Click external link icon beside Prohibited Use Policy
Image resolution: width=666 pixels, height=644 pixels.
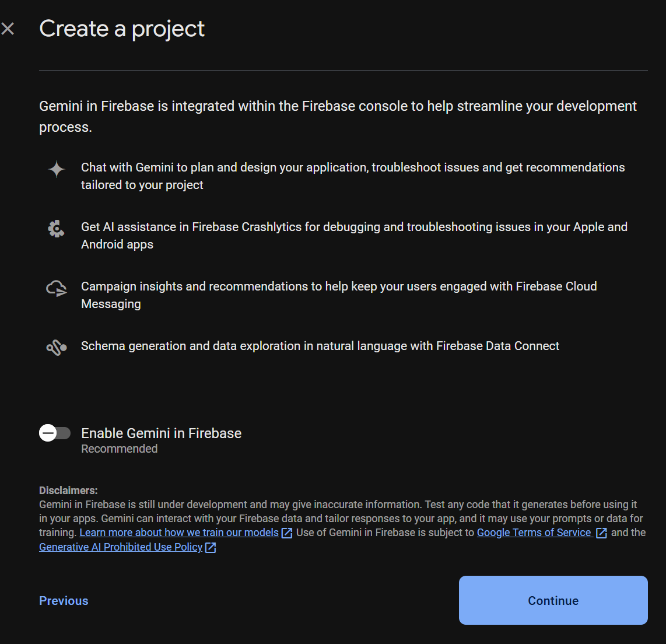pyautogui.click(x=210, y=547)
